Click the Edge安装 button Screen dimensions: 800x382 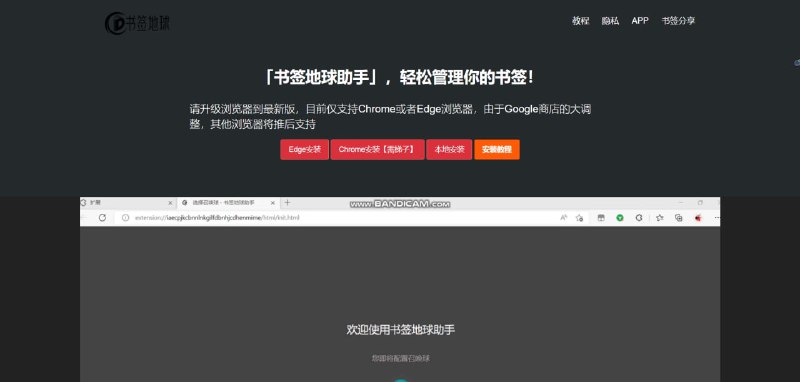(305, 149)
